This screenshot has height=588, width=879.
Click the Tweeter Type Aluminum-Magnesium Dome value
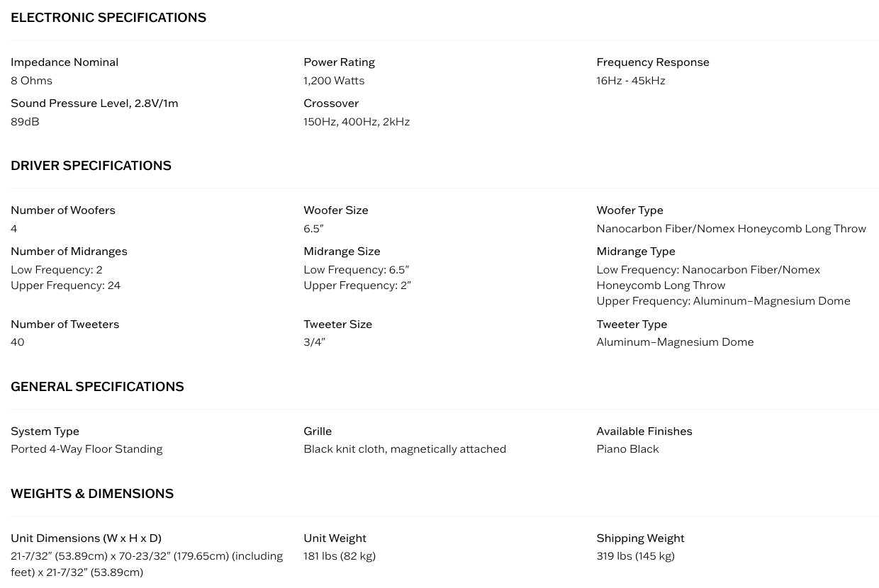click(675, 341)
